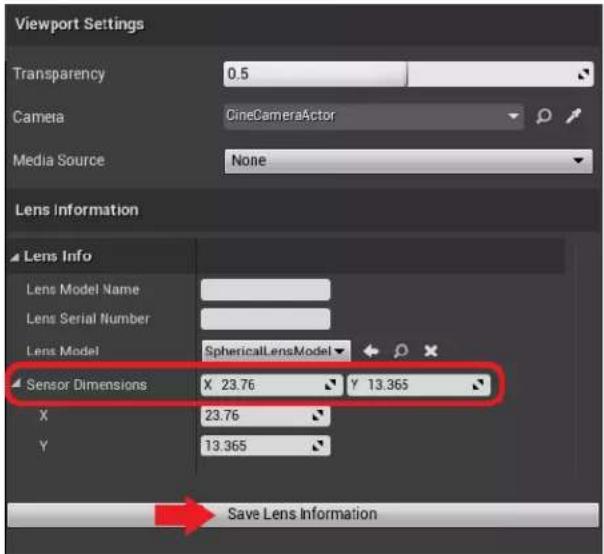The width and height of the screenshot is (604, 554).
Task: Click the Transparency label
Action: [x=59, y=74]
